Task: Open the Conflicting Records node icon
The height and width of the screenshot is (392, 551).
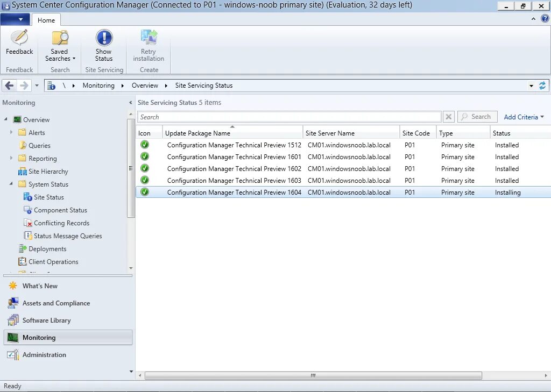Action: click(x=28, y=223)
